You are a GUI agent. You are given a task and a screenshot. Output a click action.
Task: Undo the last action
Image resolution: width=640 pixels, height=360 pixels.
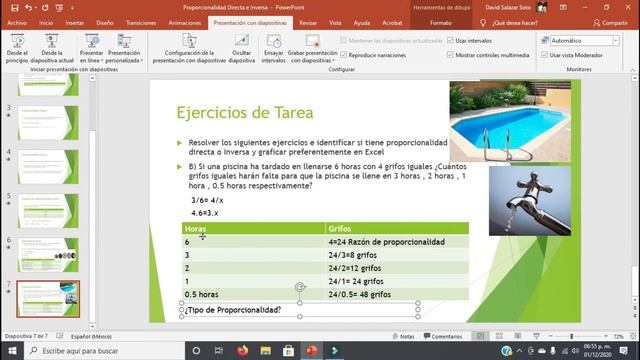(28, 8)
